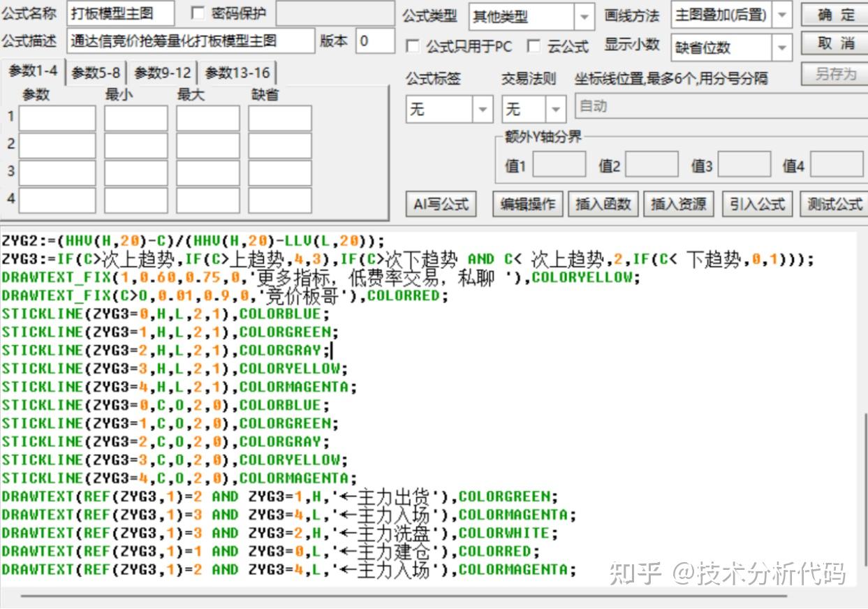Click STICKLINE(ZYG3=2,H,L,2,1) COLORGRAY line
This screenshot has height=609, width=868.
tap(165, 350)
